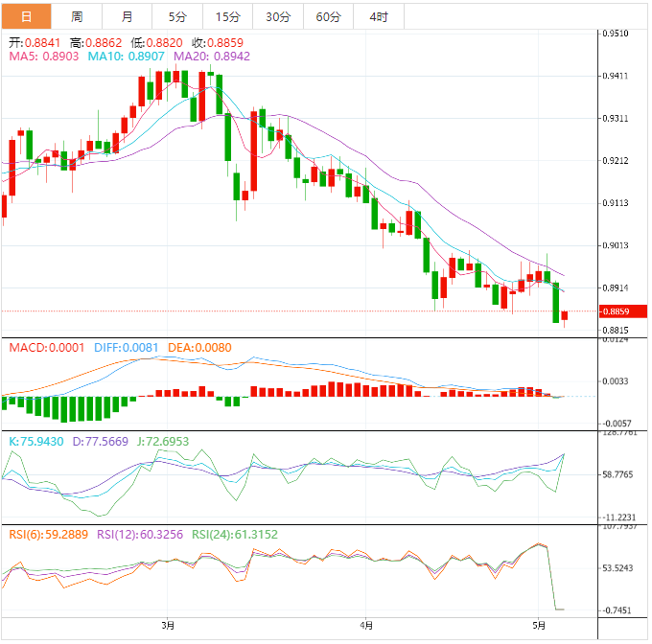The height and width of the screenshot is (644, 652).
Task: Choose the 60分 timeframe tab
Action: (x=328, y=16)
